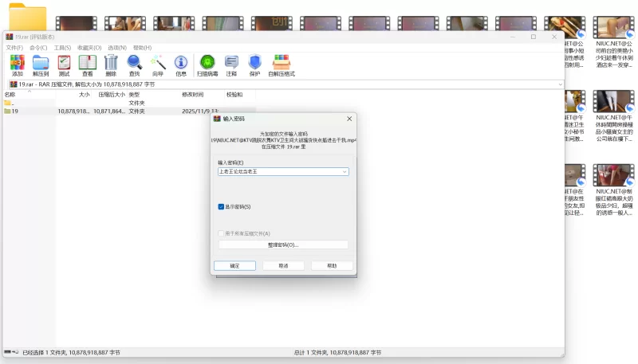
Task: Sort by the 名称 column header
Action: coord(10,94)
